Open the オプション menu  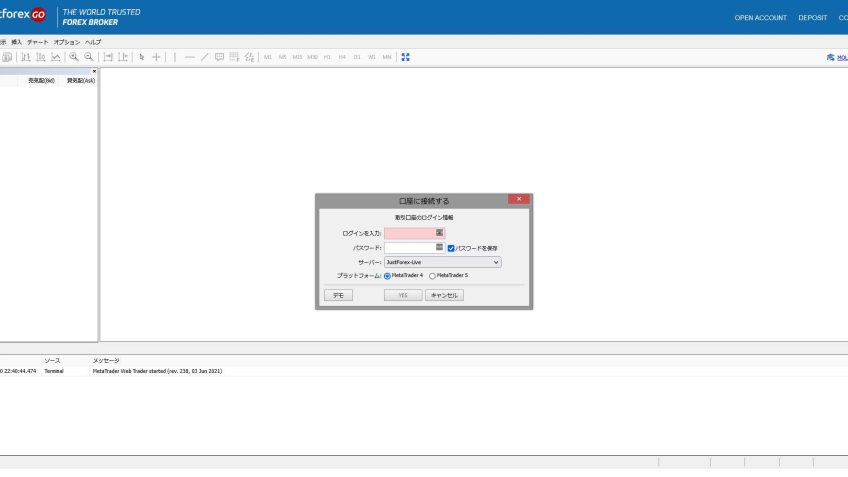pyautogui.click(x=66, y=42)
